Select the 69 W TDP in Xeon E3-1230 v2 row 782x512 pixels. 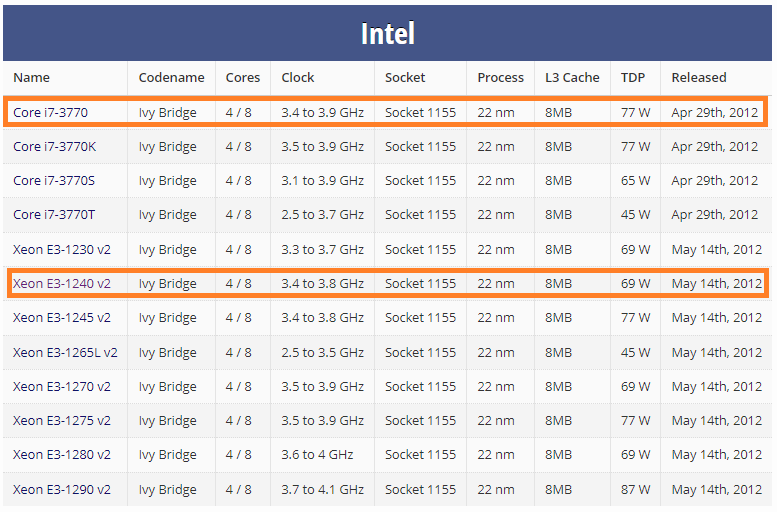635,250
